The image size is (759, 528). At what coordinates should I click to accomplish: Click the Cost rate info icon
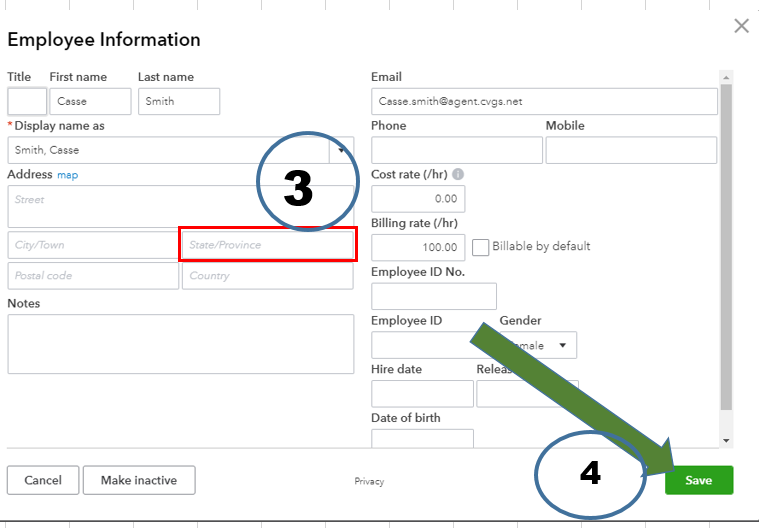coord(457,174)
